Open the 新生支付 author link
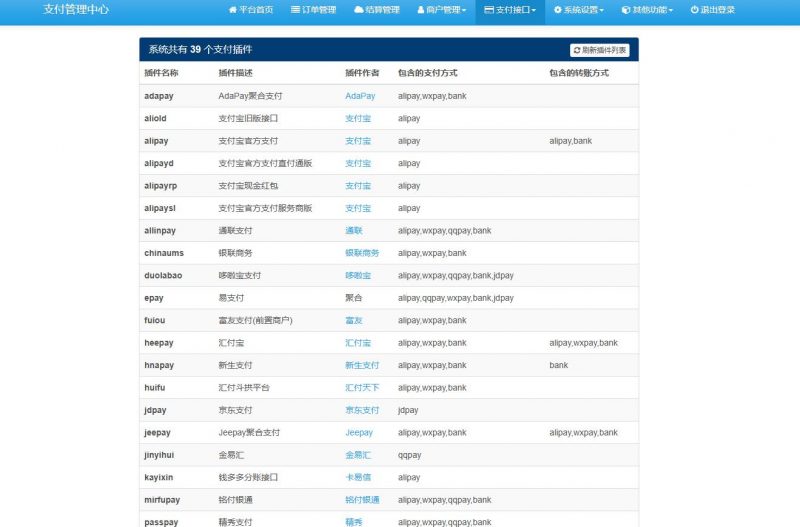The height and width of the screenshot is (527, 800). coord(362,366)
